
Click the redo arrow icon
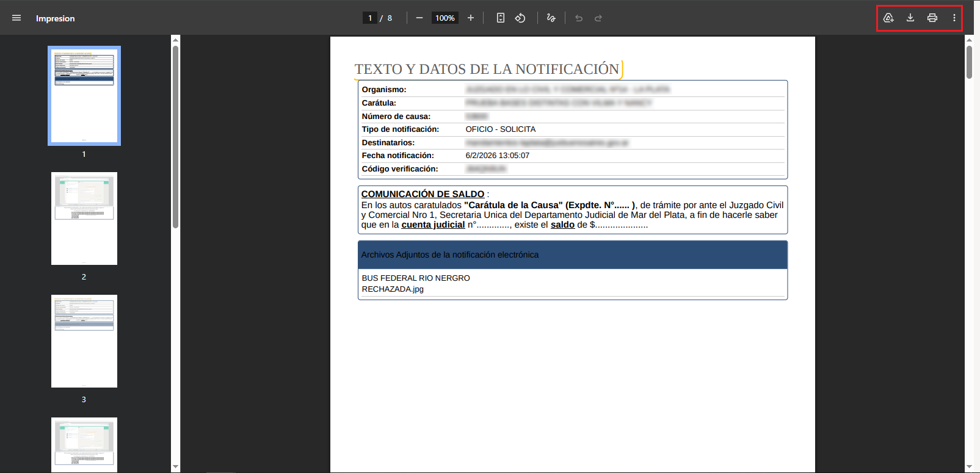(x=598, y=18)
